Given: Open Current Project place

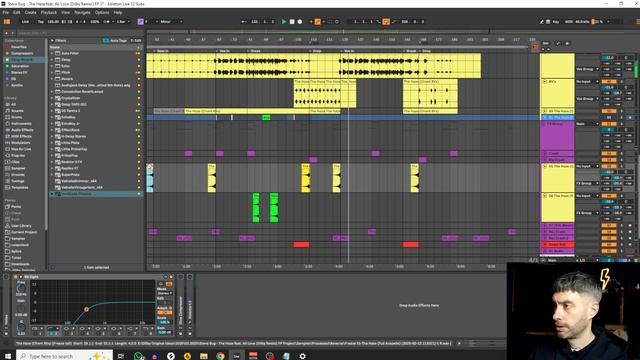Looking at the screenshot, I should [x=24, y=232].
